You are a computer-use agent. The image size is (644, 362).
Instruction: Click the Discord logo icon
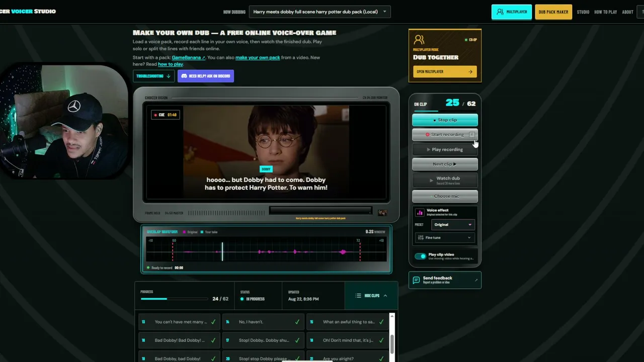click(184, 76)
